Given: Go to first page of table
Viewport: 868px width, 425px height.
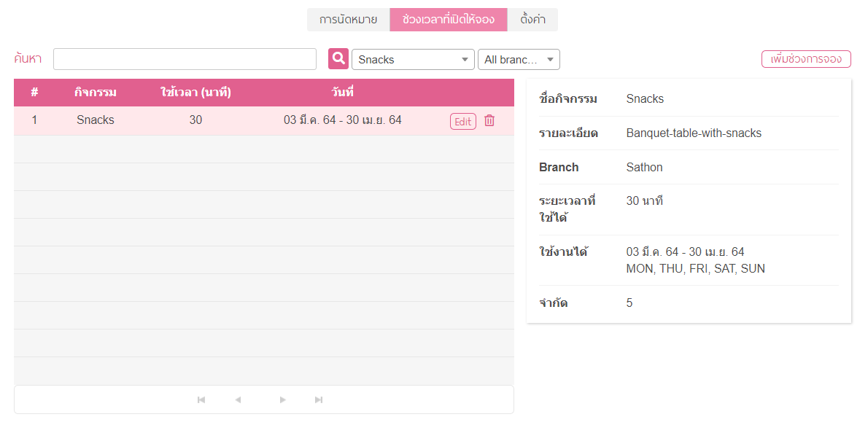Looking at the screenshot, I should click(201, 399).
